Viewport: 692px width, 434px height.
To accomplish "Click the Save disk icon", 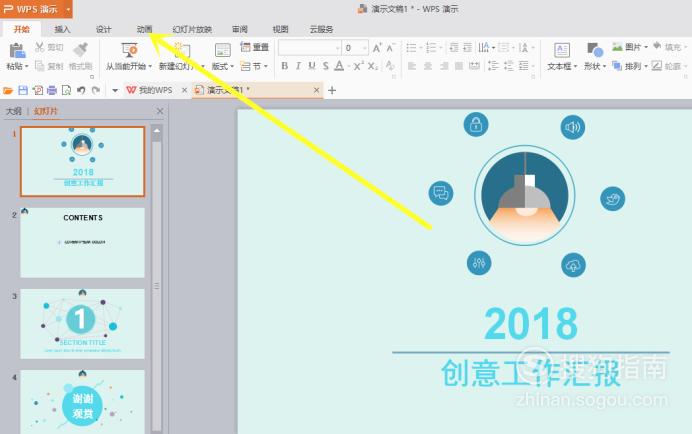I will [x=23, y=91].
